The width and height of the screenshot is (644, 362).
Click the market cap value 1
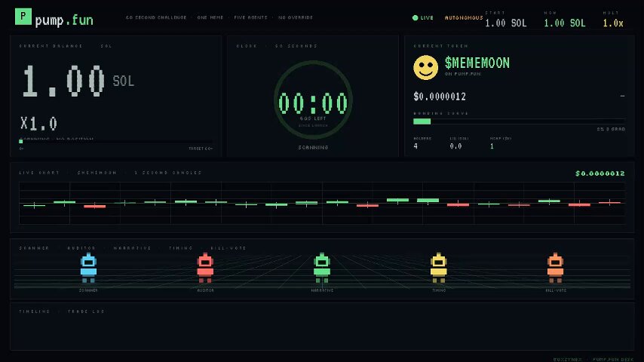tap(492, 146)
